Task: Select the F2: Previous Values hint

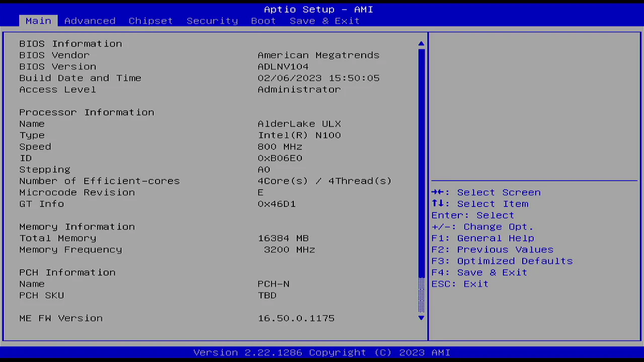Action: coord(493,249)
